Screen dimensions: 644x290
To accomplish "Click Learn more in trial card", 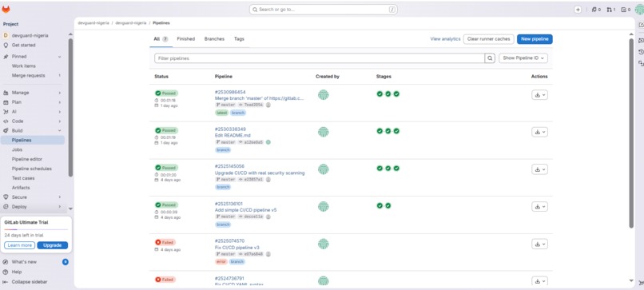I will pyautogui.click(x=20, y=245).
